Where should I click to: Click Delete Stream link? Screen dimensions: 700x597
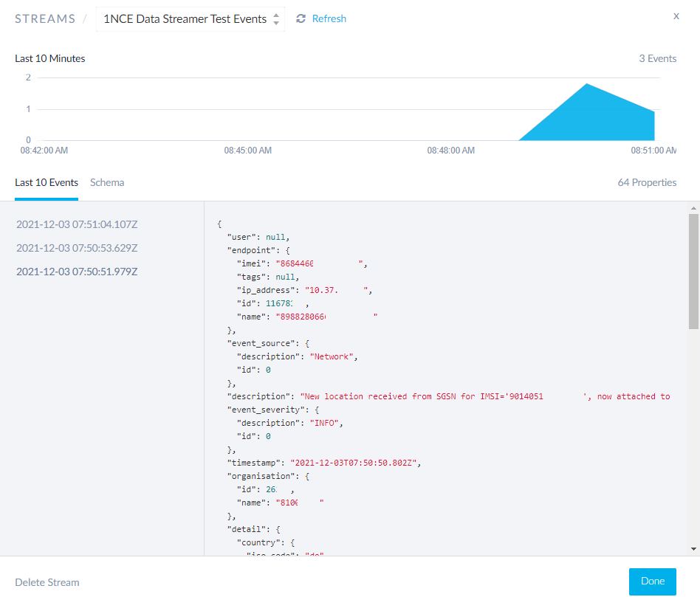(x=47, y=582)
